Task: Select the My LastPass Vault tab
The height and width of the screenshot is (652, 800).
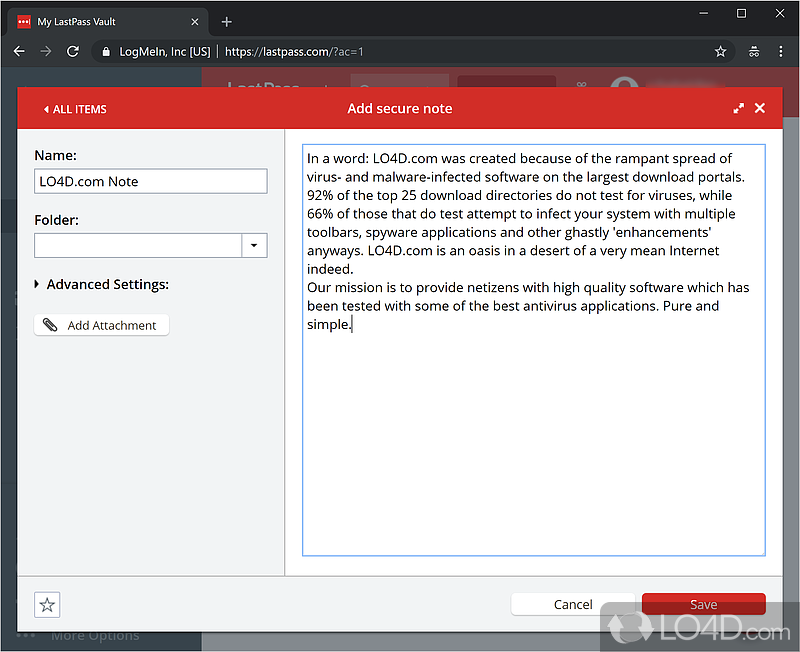Action: (x=100, y=21)
